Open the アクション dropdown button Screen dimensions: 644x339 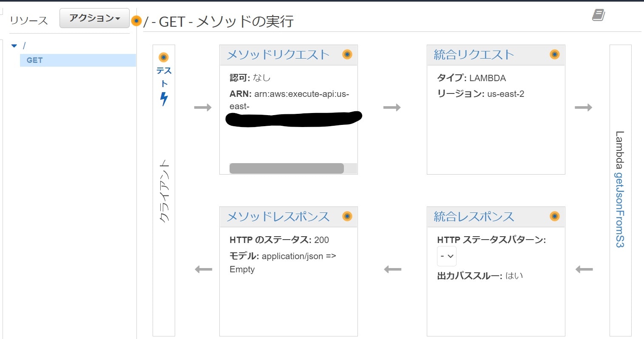coord(94,18)
